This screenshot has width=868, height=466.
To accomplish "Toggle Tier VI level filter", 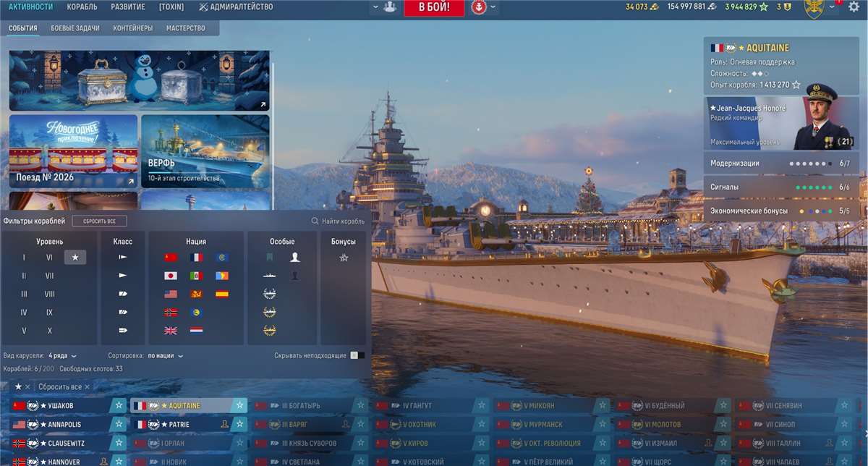I will coord(48,257).
